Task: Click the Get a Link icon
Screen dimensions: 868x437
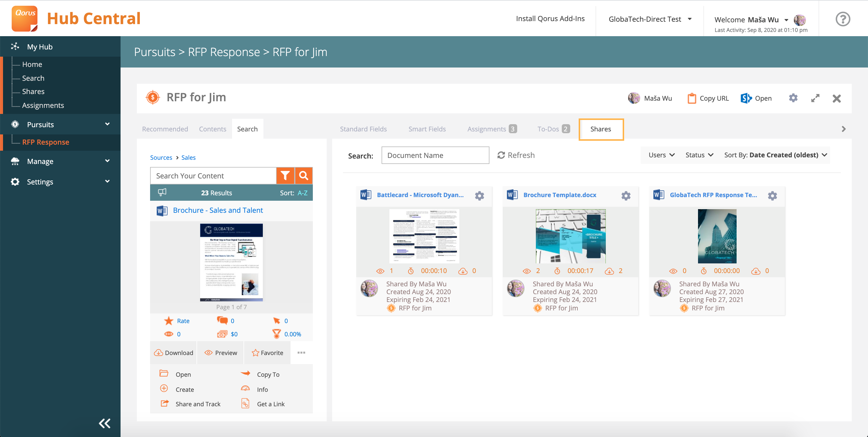Action: pyautogui.click(x=245, y=403)
